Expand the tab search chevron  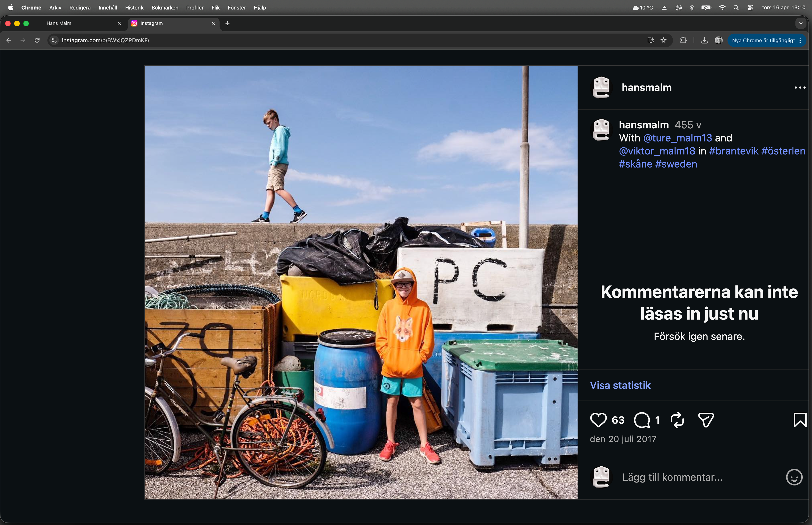click(801, 23)
